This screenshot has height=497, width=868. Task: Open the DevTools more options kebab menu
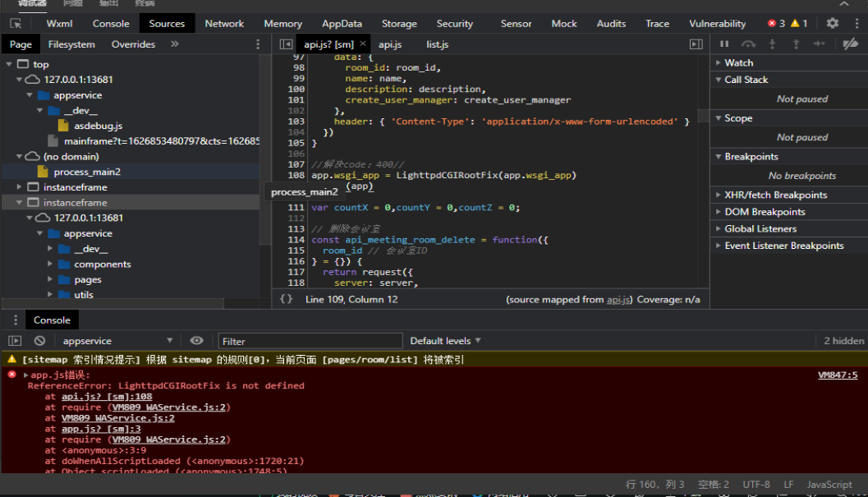(x=857, y=23)
